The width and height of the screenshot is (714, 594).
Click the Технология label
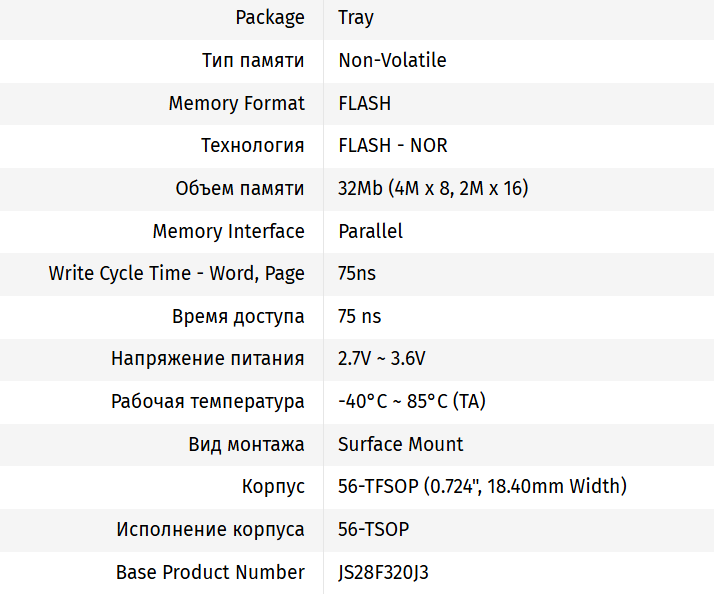pyautogui.click(x=252, y=146)
